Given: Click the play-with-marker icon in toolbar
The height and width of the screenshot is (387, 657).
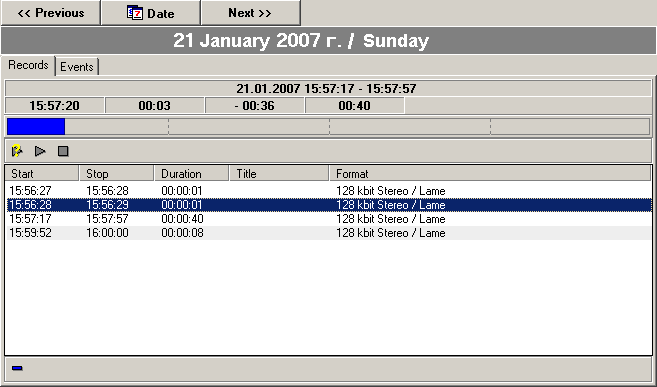Looking at the screenshot, I should [x=17, y=151].
